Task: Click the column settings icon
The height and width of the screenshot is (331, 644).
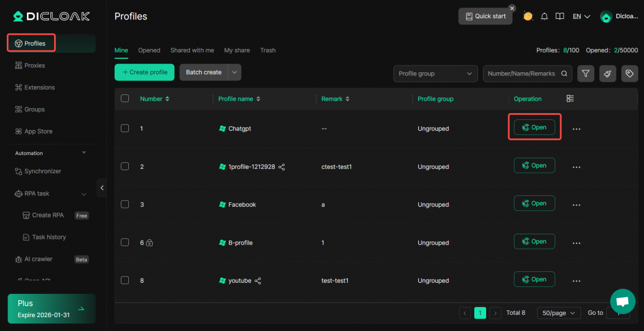Action: 570,99
